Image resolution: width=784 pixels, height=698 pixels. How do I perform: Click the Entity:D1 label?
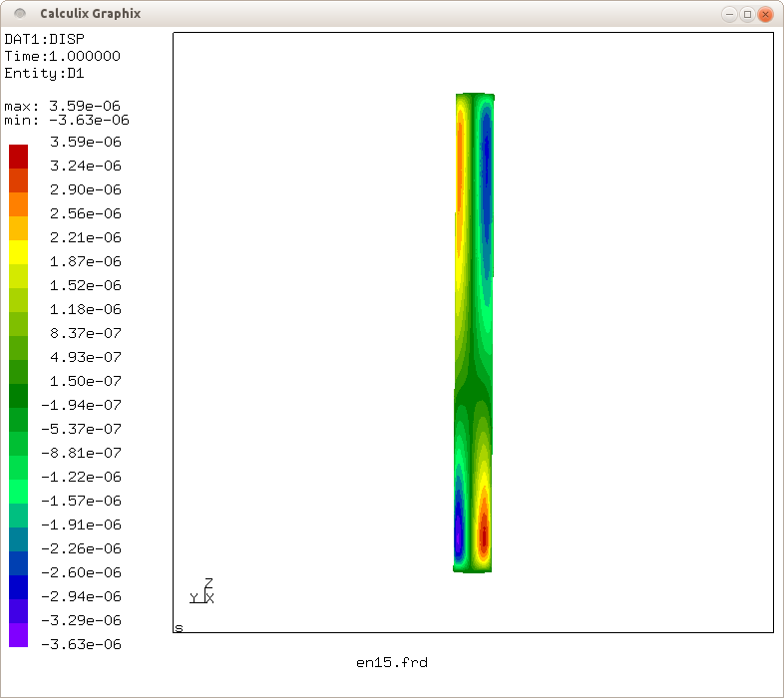point(45,74)
